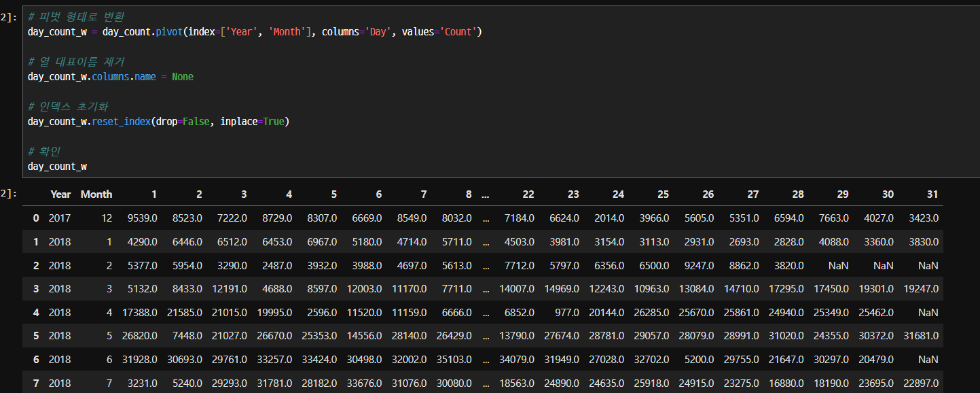Click cell value 17388.0 in row 4
Image resolution: width=980 pixels, height=393 pixels.
pos(140,313)
